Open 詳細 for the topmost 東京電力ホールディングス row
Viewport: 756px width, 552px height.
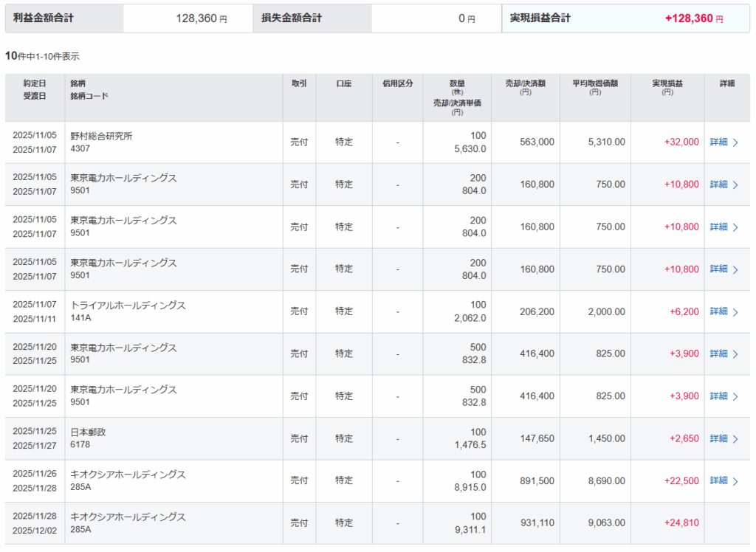tap(718, 184)
